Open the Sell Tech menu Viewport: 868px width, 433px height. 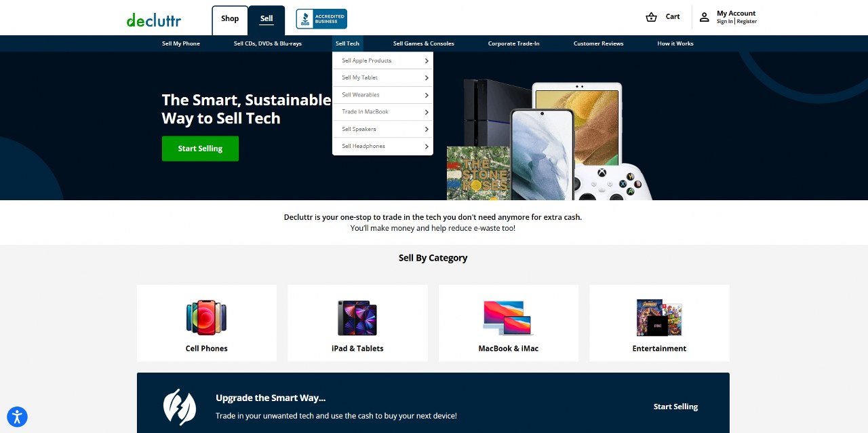[x=347, y=43]
